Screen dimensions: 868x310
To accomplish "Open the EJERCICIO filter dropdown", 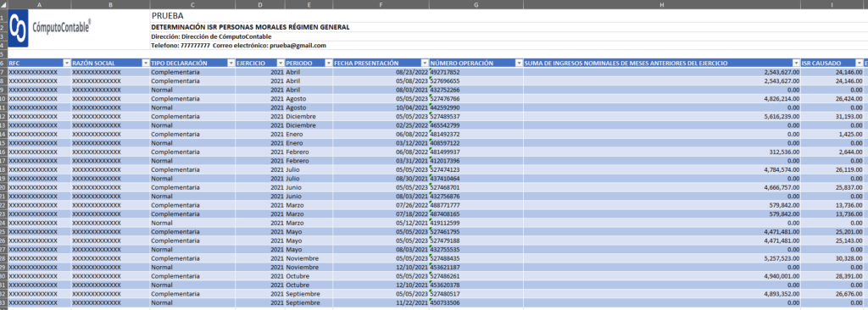I will click(281, 64).
